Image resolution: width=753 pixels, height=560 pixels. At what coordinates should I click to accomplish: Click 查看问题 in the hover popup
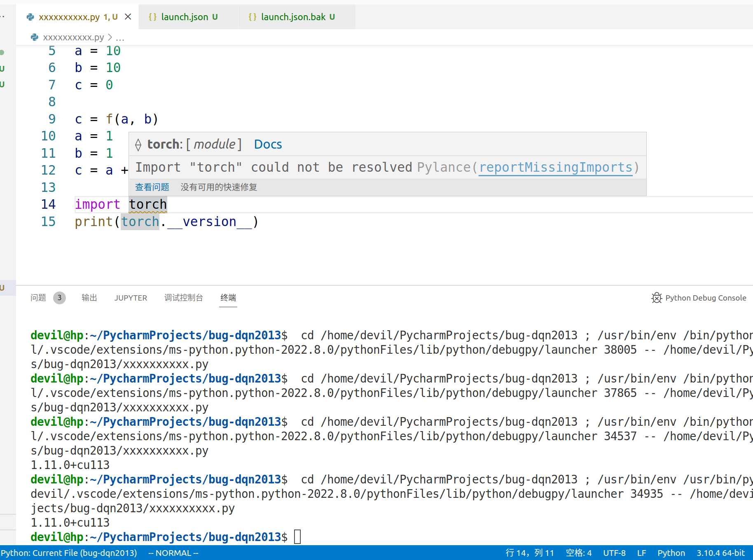[x=152, y=187]
